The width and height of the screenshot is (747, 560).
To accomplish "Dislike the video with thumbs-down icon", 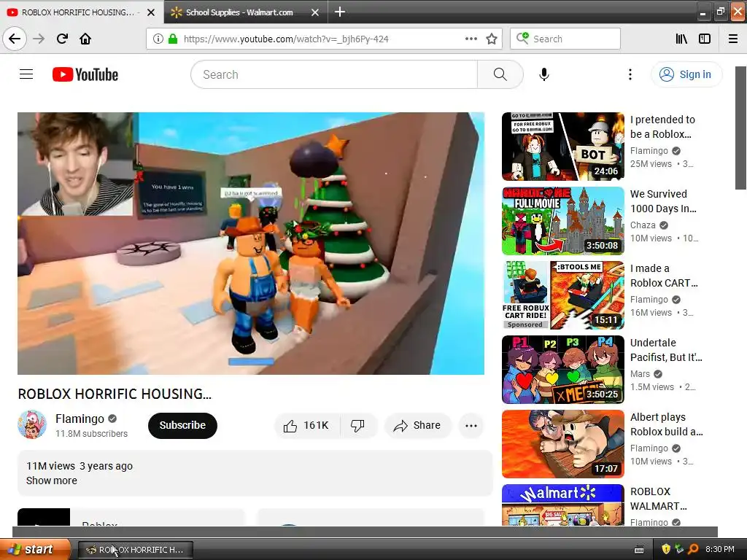I will pyautogui.click(x=357, y=426).
